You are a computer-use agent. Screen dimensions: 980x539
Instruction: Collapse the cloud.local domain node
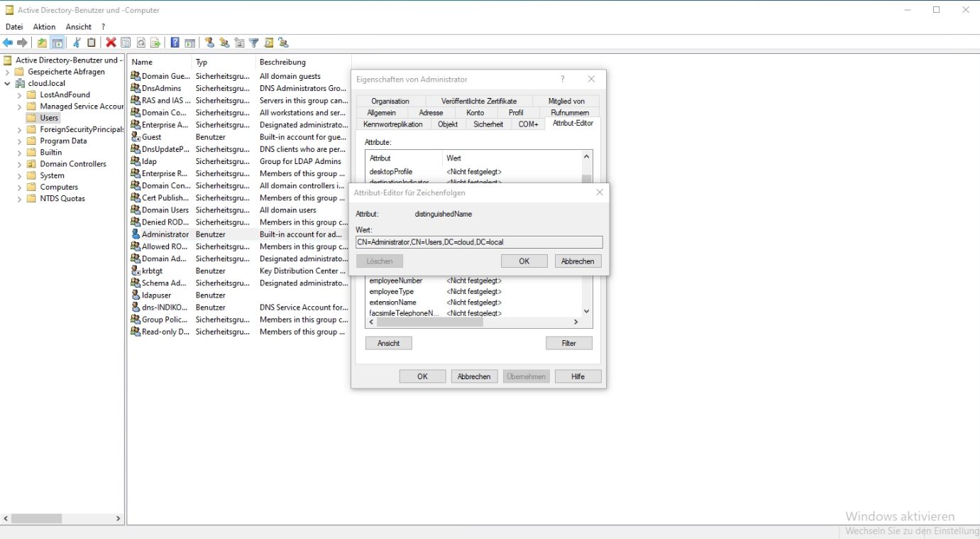click(x=8, y=83)
